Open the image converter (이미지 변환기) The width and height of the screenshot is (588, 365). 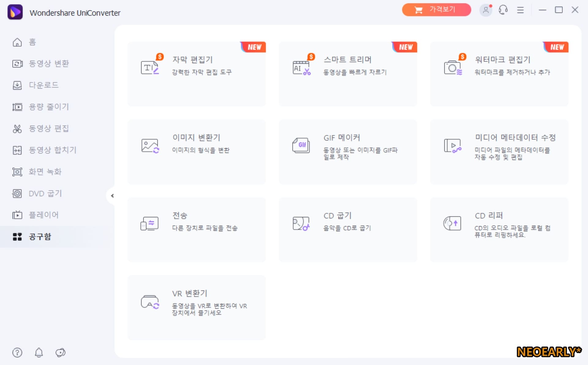click(x=196, y=152)
